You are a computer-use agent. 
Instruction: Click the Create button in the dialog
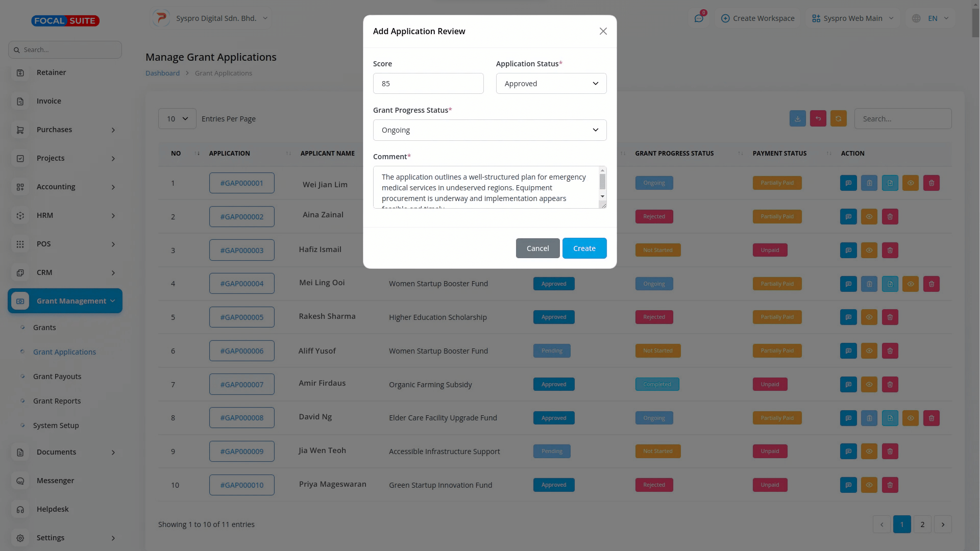click(x=584, y=248)
